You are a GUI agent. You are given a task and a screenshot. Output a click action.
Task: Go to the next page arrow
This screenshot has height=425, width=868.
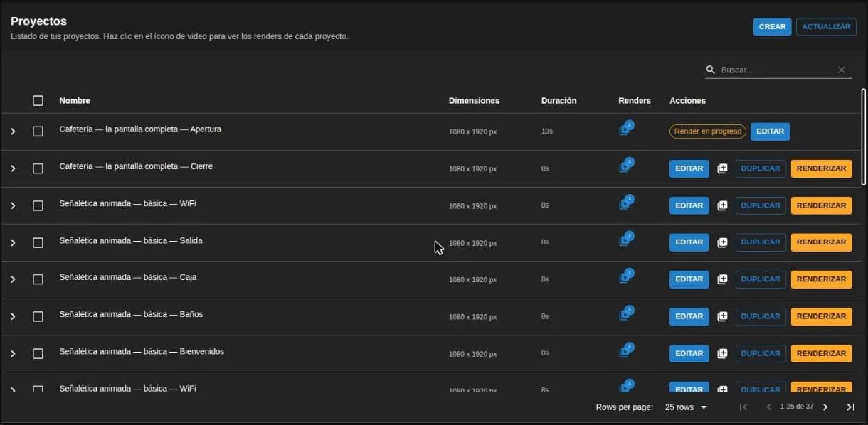(x=825, y=407)
